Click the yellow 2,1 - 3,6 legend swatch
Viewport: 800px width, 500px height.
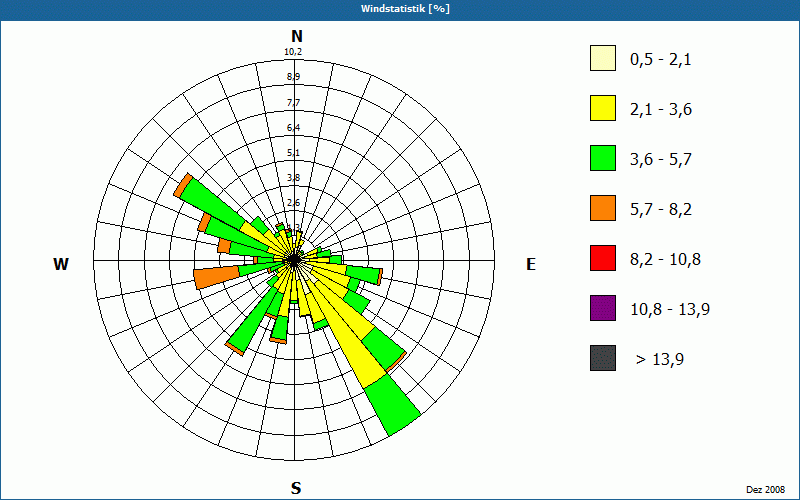pyautogui.click(x=603, y=108)
